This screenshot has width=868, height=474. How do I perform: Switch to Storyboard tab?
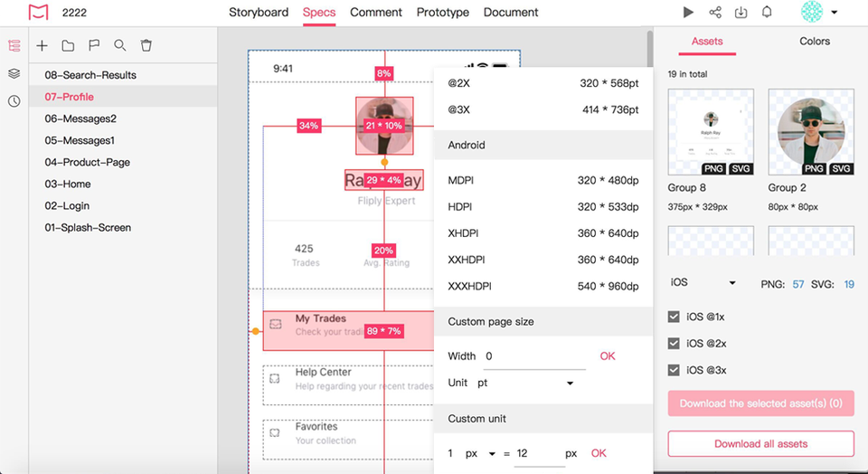coord(259,12)
